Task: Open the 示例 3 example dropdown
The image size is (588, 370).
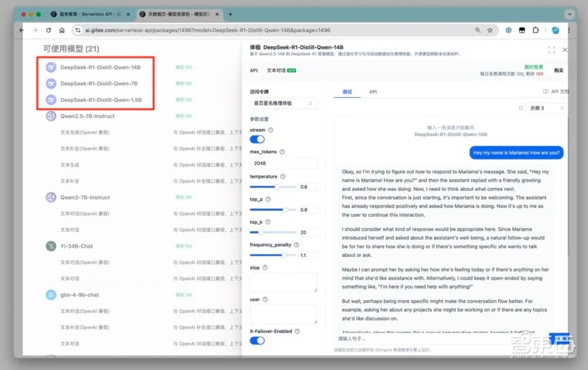Action: (x=546, y=108)
